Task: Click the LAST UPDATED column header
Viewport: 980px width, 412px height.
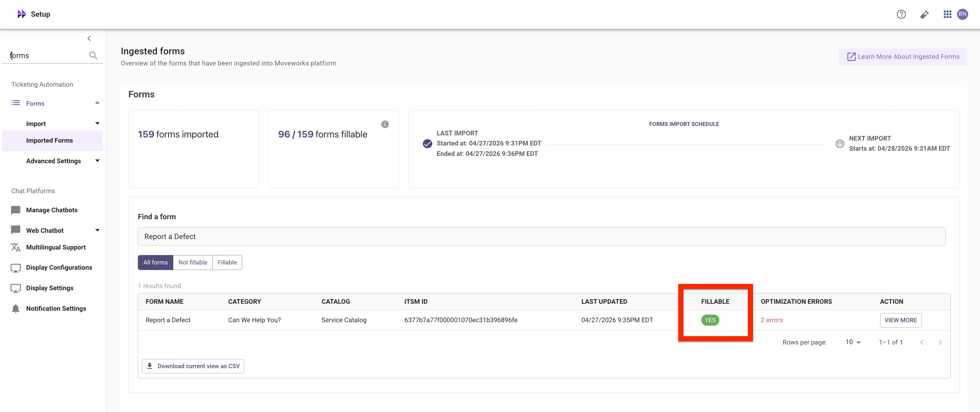Action: [x=604, y=302]
